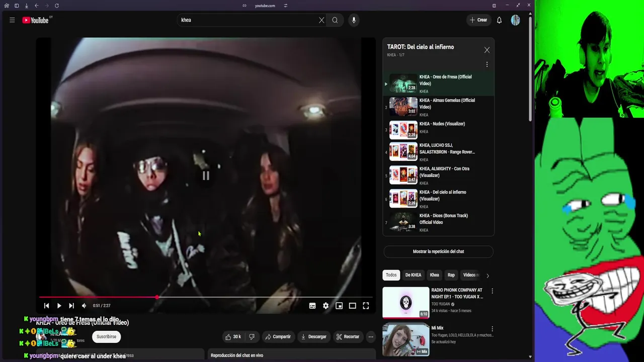Select KHEA - Nudes (Visualizer) playlist entry
Viewport: 644px width, 362px height.
[x=438, y=130]
